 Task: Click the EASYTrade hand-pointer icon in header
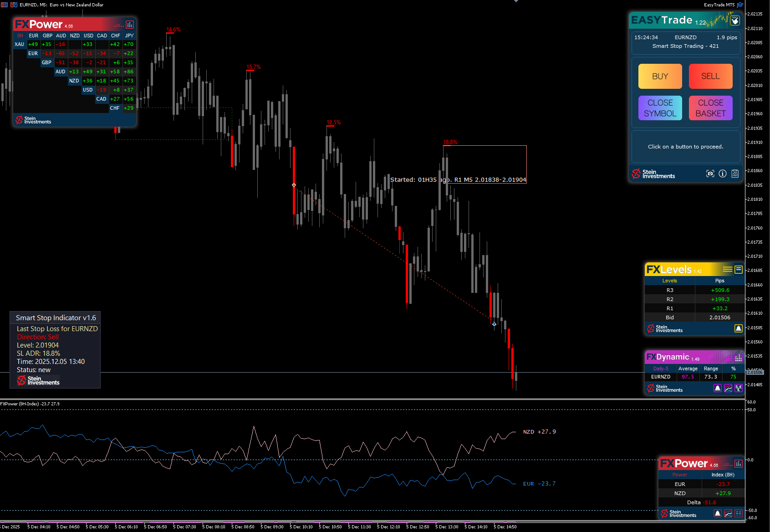pos(735,20)
